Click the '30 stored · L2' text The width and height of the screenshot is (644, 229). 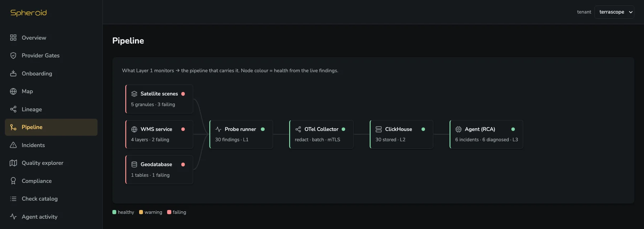point(390,140)
